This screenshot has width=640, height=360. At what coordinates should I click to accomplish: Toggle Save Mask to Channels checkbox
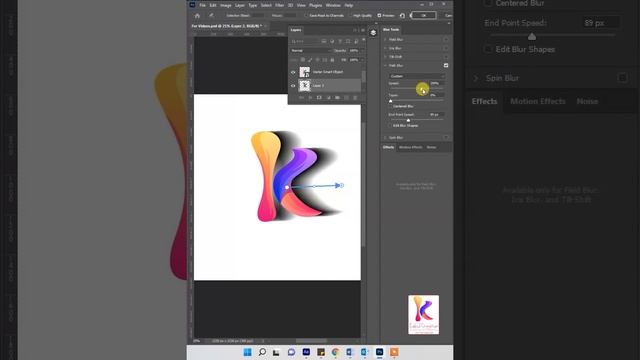[x=306, y=16]
